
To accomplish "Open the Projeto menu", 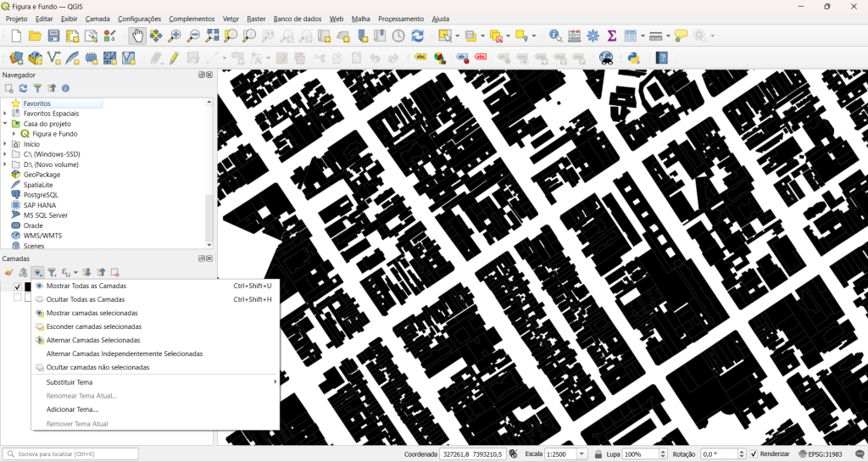I will [x=17, y=19].
